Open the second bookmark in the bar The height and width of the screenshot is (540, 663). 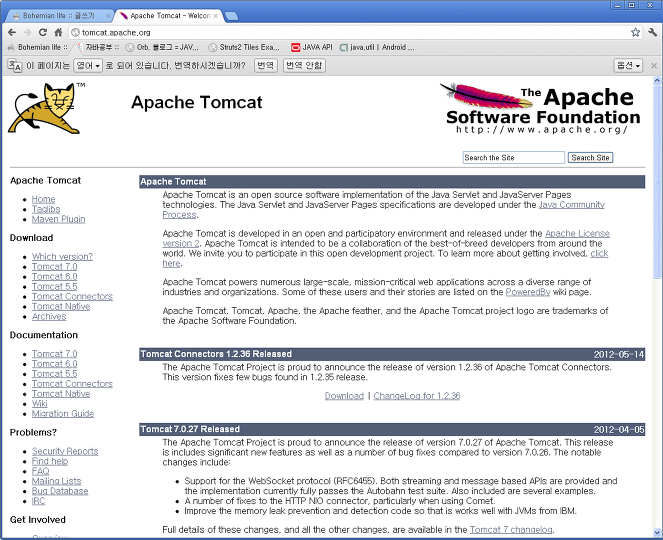pos(98,47)
